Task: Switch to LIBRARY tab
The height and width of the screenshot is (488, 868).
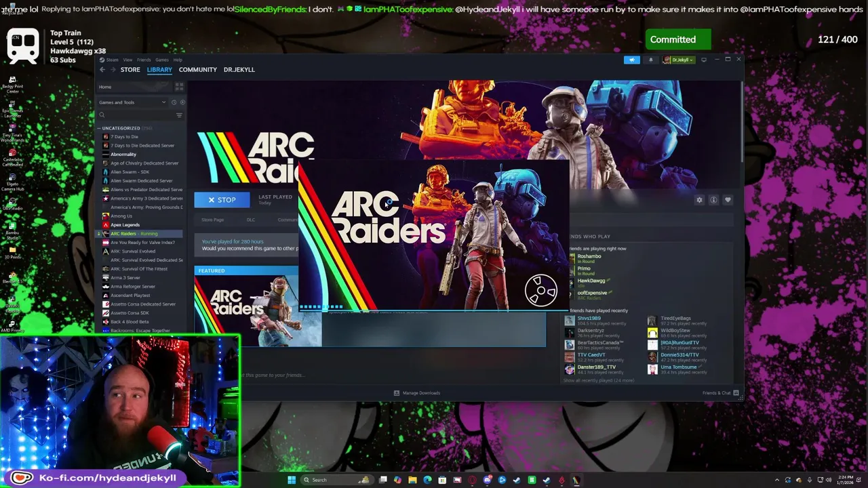Action: pos(159,70)
